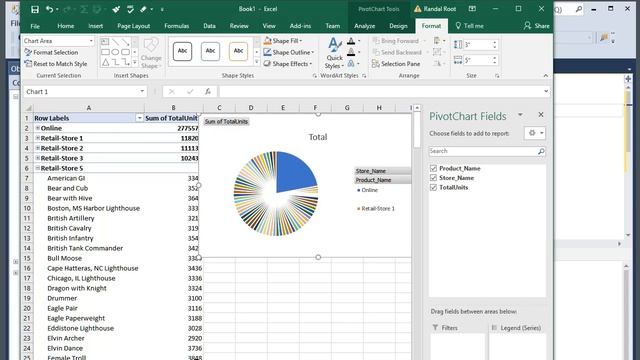Open the Size dialog launcher

(x=497, y=76)
